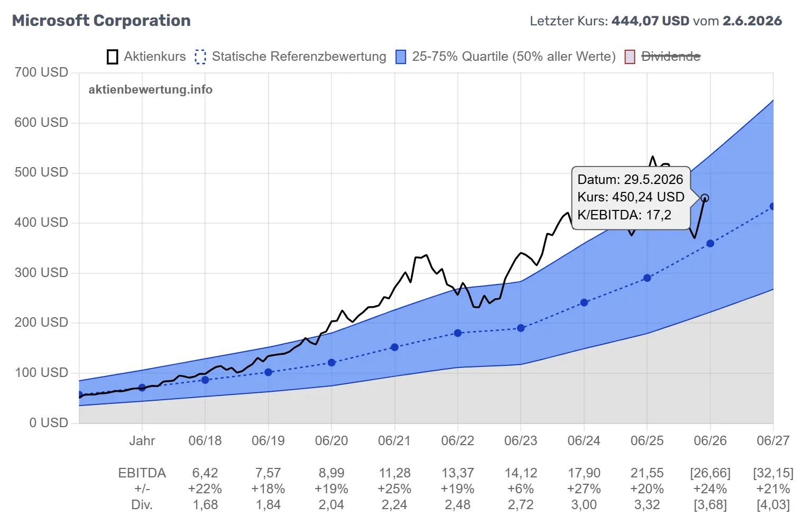Screen dimensions: 812x525
Task: Click the 200 USD y-axis label
Action: tap(41, 323)
